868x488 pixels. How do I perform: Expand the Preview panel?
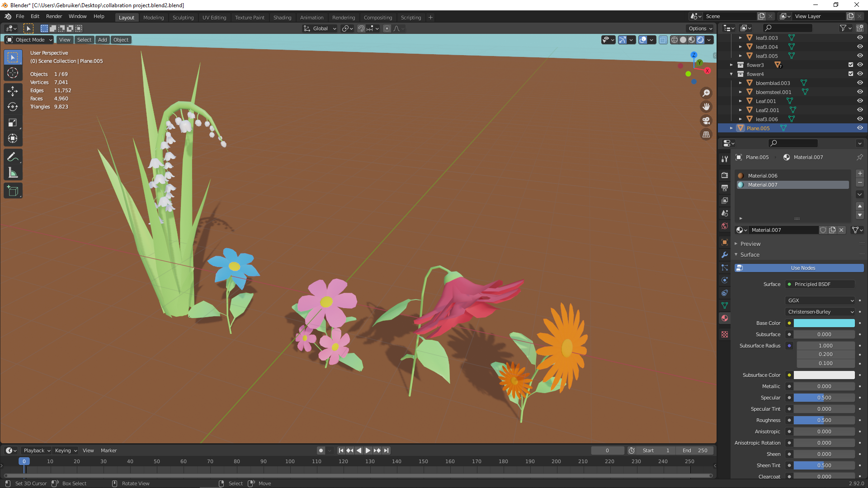coord(750,244)
